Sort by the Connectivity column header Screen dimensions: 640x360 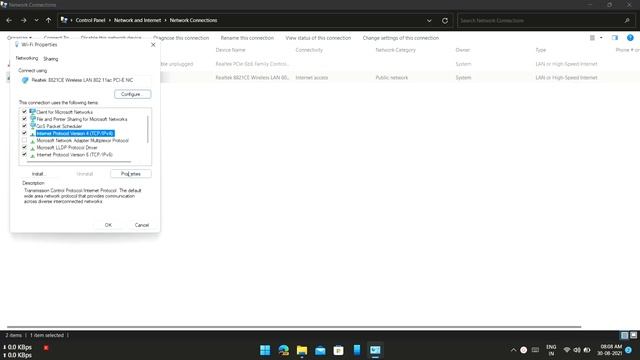tap(309, 50)
